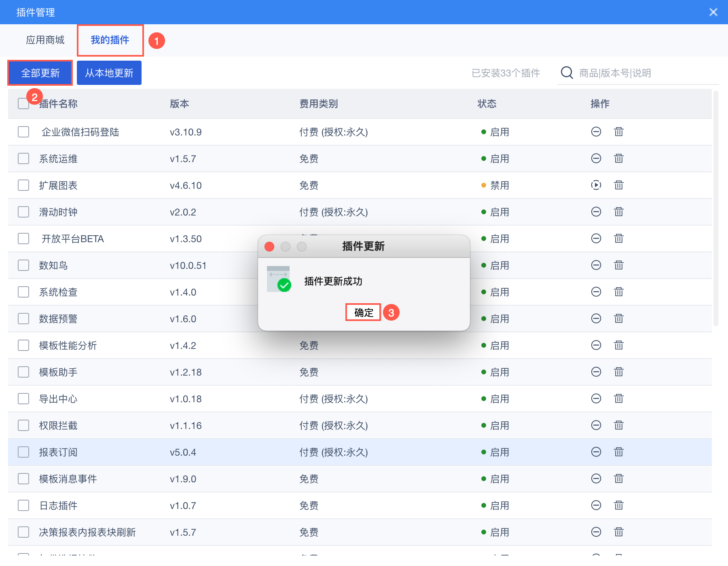Check the 报表订阅 row checkbox
This screenshot has width=728, height=566.
click(23, 452)
